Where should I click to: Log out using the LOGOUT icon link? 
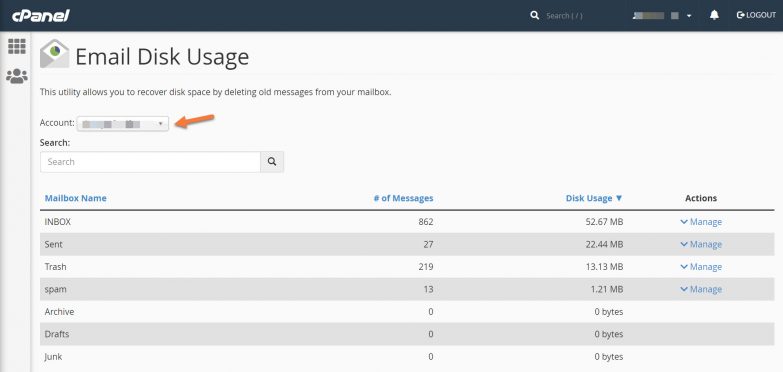point(756,15)
